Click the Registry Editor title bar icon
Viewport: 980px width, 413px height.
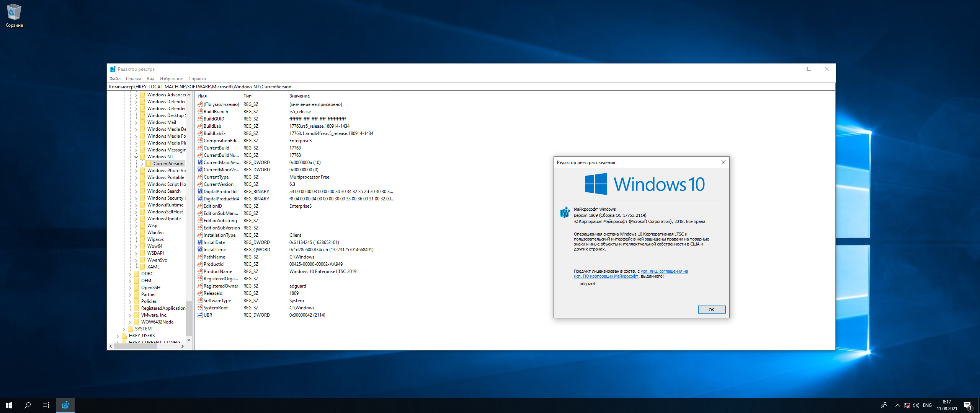[x=113, y=69]
